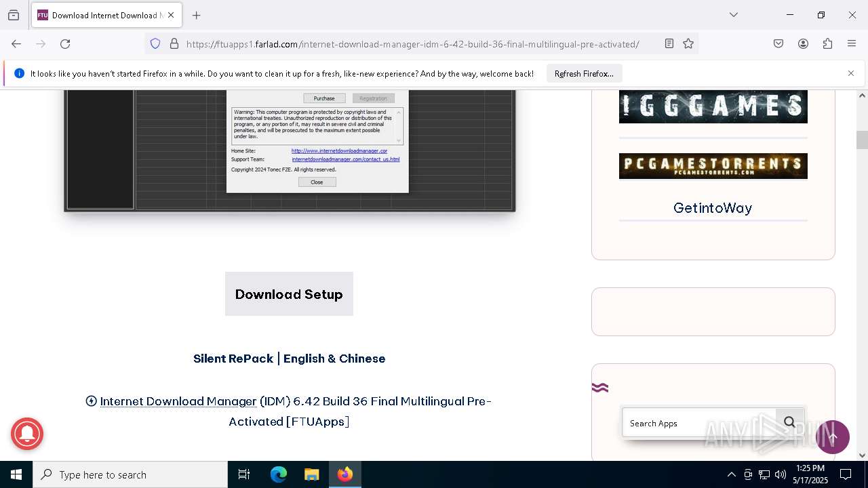Bookmark this page with star icon
Viewport: 868px width, 488px height.
688,44
